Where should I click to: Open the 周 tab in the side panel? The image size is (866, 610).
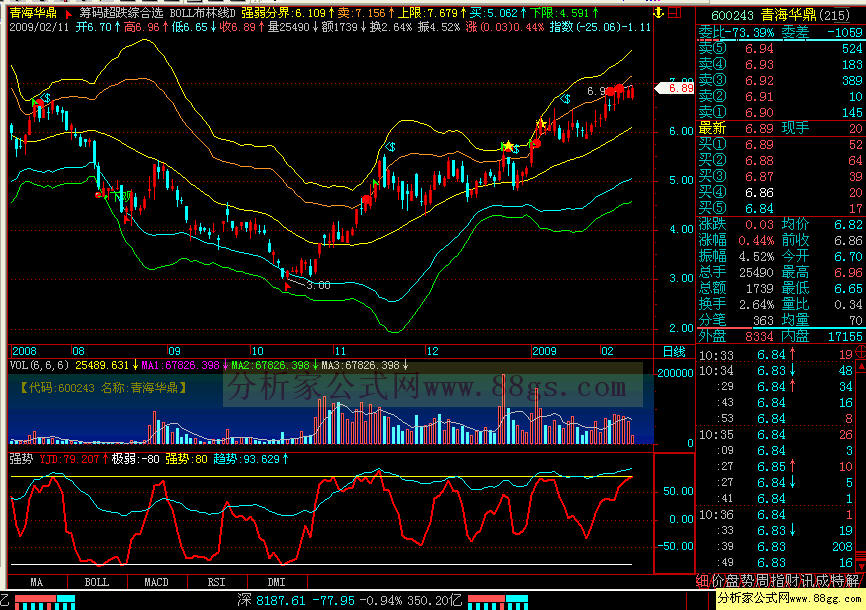762,581
